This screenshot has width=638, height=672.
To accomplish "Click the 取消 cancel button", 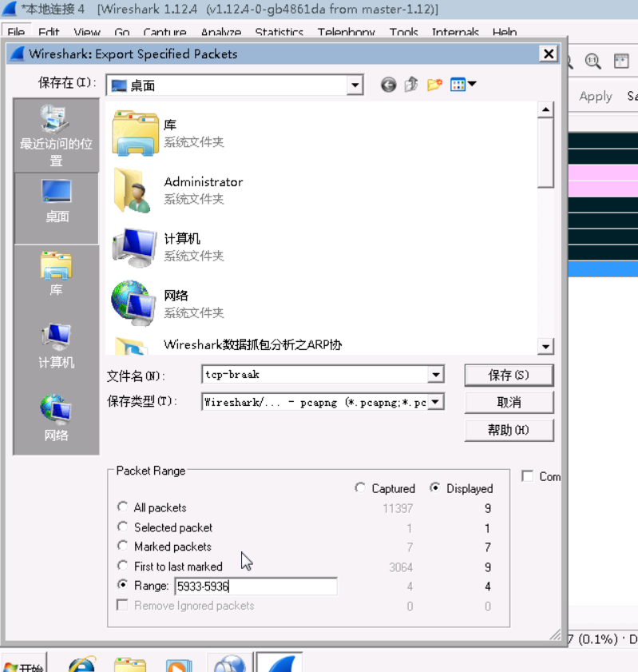I will coord(509,403).
